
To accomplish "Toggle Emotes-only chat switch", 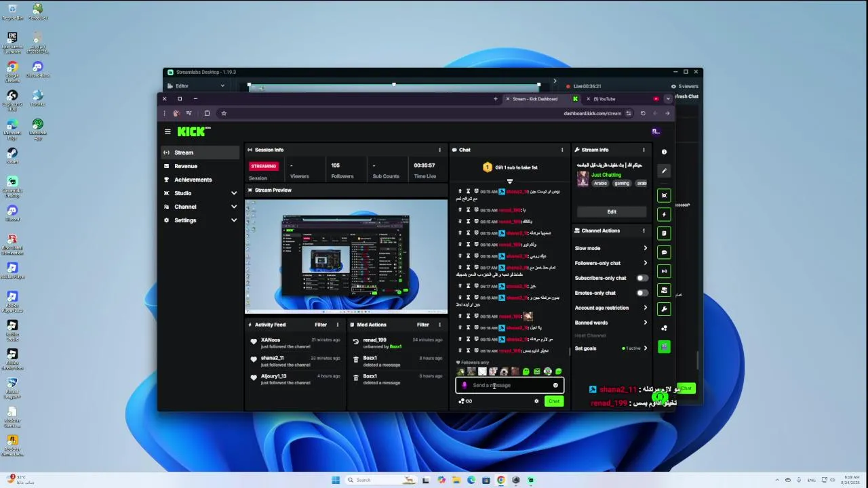I will coord(642,293).
